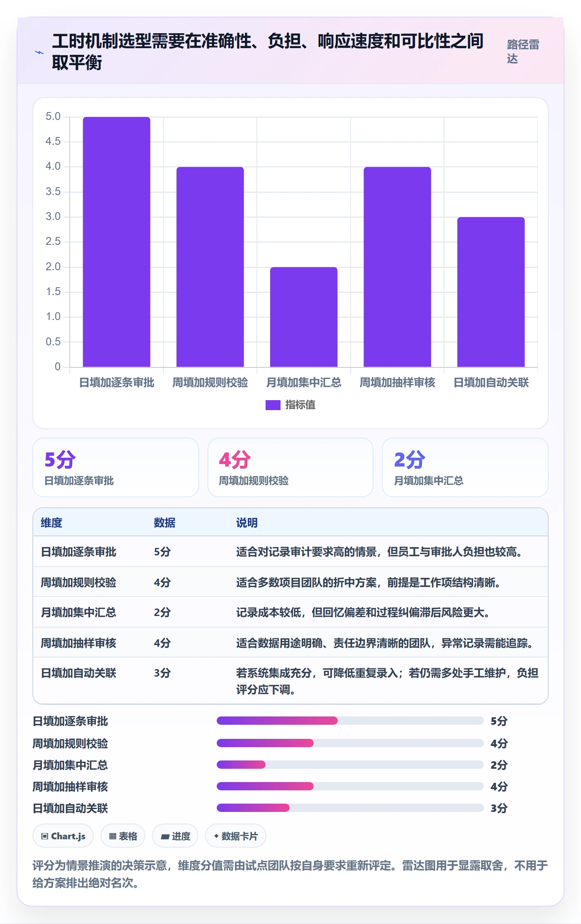Open the 5分 日填加逐条审批 data card
The height and width of the screenshot is (924, 581).
116,467
